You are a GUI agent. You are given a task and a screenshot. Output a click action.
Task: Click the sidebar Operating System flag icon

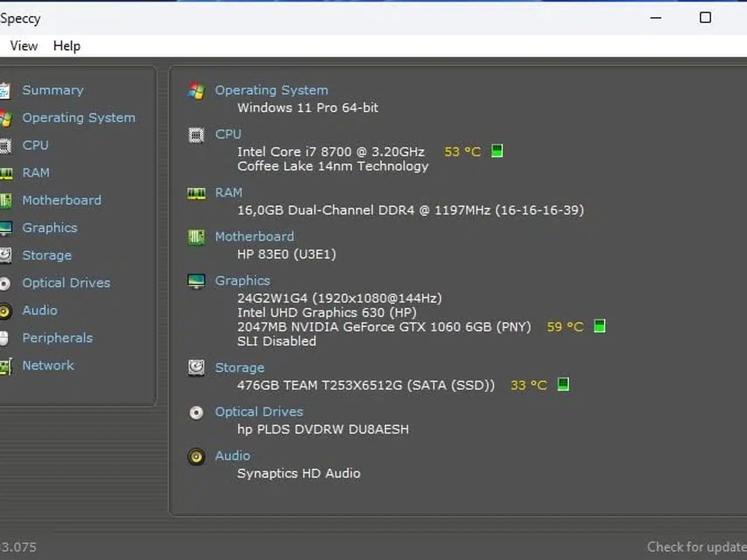[x=6, y=118]
